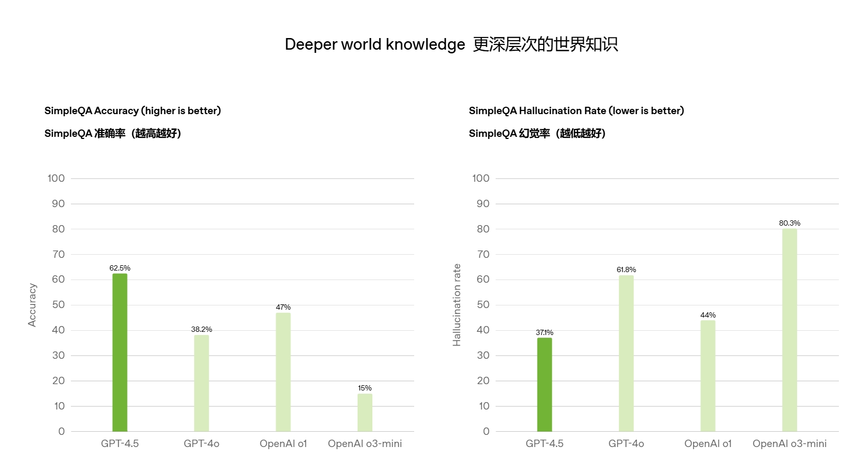
Task: Click the GPT-4o hallucination rate bar
Action: [626, 354]
